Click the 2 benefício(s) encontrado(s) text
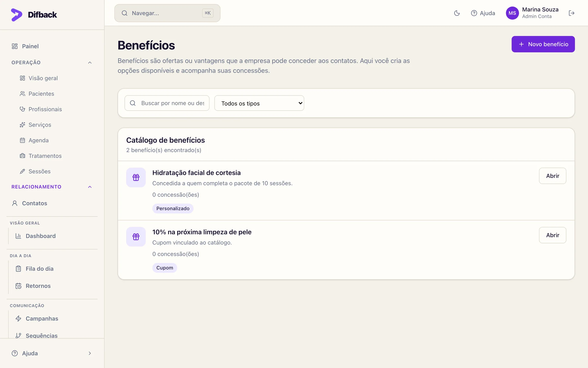The height and width of the screenshot is (368, 588). click(x=164, y=150)
